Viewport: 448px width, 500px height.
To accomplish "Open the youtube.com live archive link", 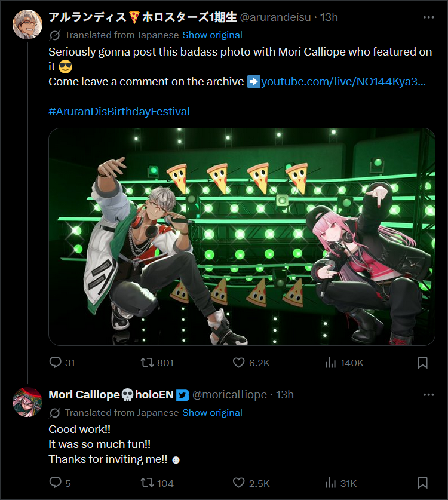I will click(x=343, y=81).
